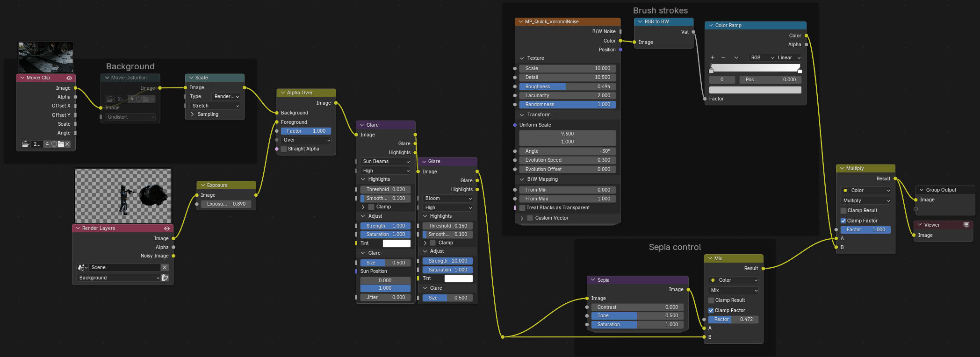Collapse the Alpha Over node
Image resolution: width=980 pixels, height=357 pixels.
click(282, 93)
